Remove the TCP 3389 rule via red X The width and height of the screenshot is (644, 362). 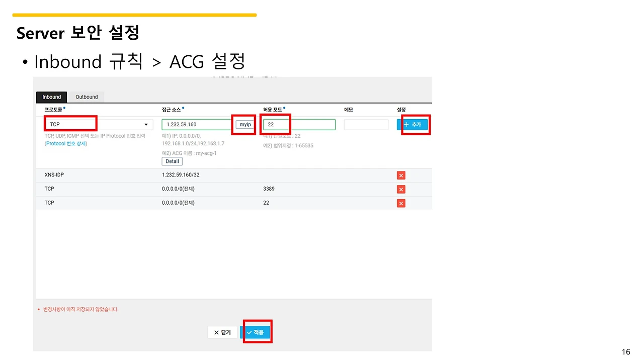[x=401, y=189]
